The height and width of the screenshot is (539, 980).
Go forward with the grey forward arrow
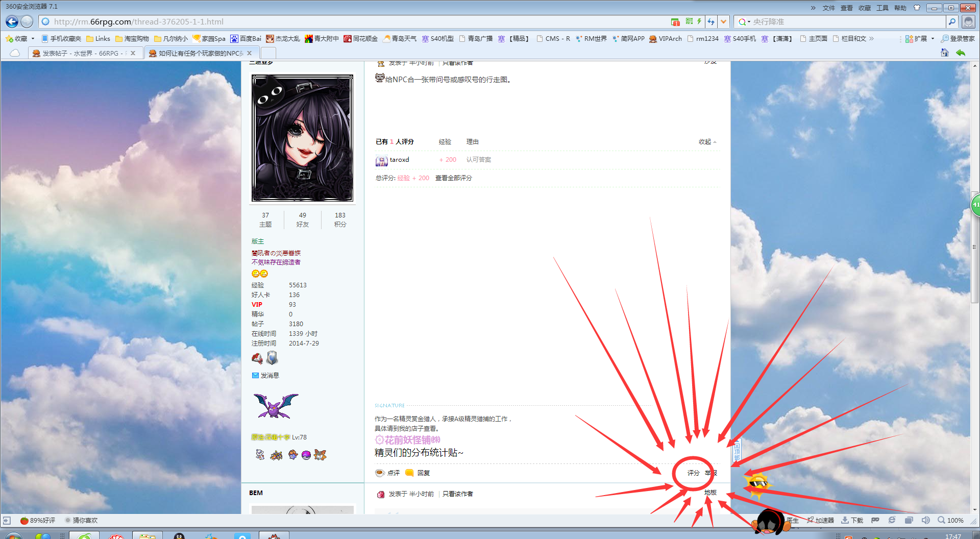click(27, 21)
